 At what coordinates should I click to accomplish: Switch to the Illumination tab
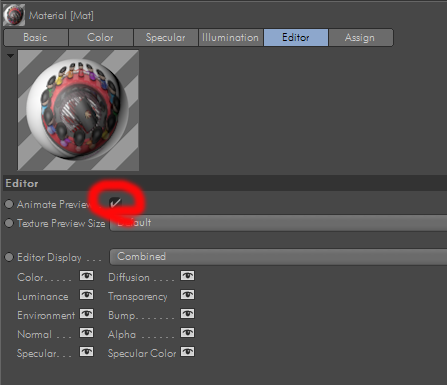(x=230, y=37)
